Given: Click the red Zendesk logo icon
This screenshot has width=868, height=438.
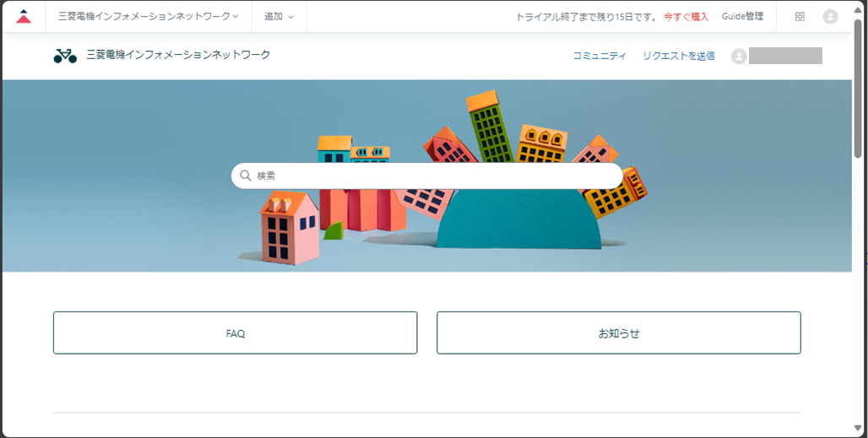Looking at the screenshot, I should click(x=24, y=16).
